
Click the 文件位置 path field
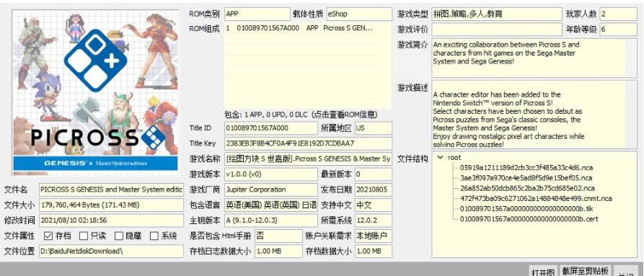(111, 251)
